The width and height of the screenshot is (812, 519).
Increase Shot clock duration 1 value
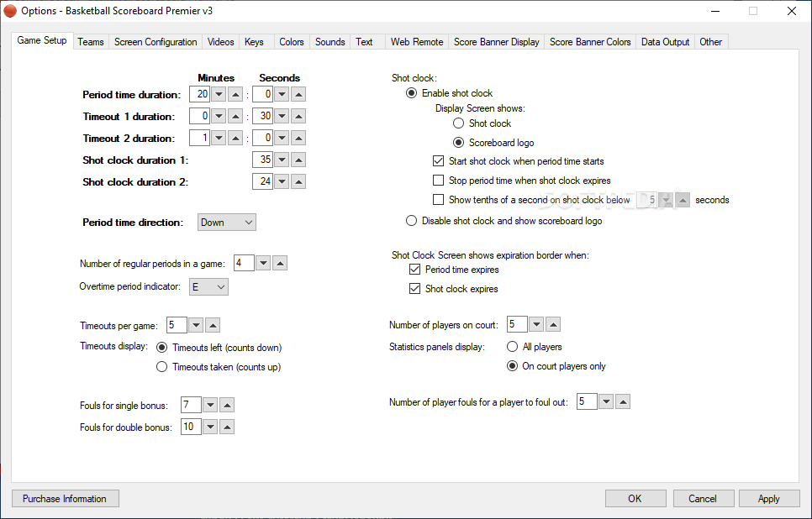pos(298,160)
